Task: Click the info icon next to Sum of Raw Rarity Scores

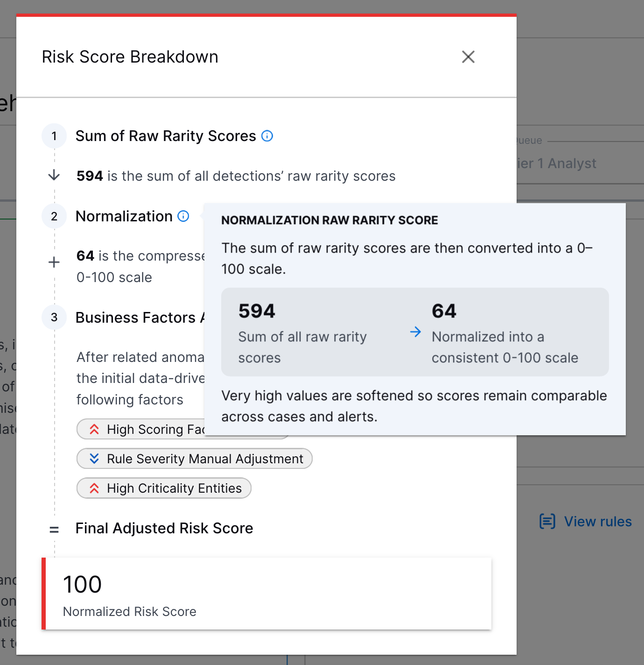Action: point(267,136)
